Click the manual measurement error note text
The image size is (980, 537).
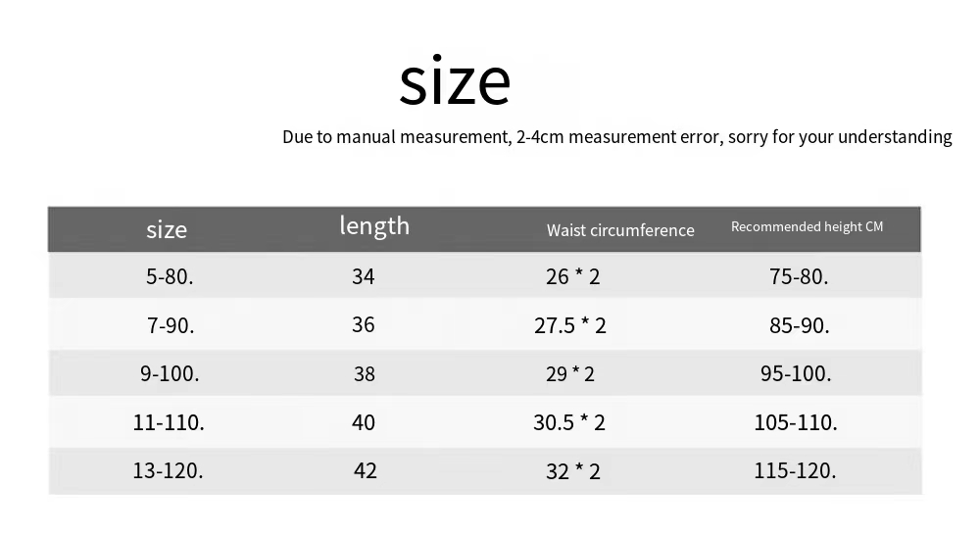click(x=616, y=137)
